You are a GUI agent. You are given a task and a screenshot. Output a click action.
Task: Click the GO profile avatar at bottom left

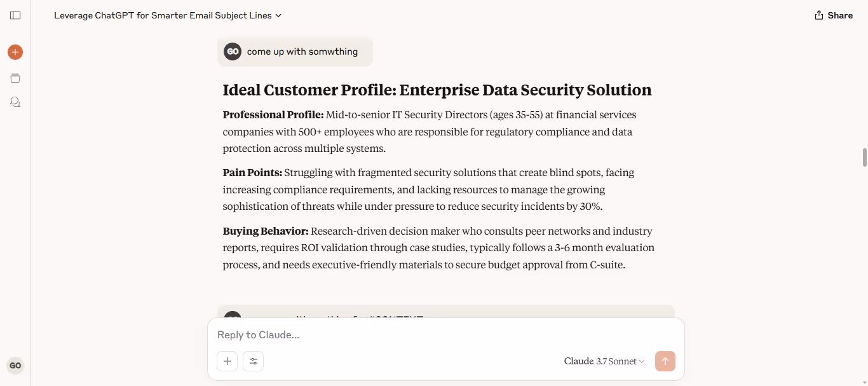15,366
